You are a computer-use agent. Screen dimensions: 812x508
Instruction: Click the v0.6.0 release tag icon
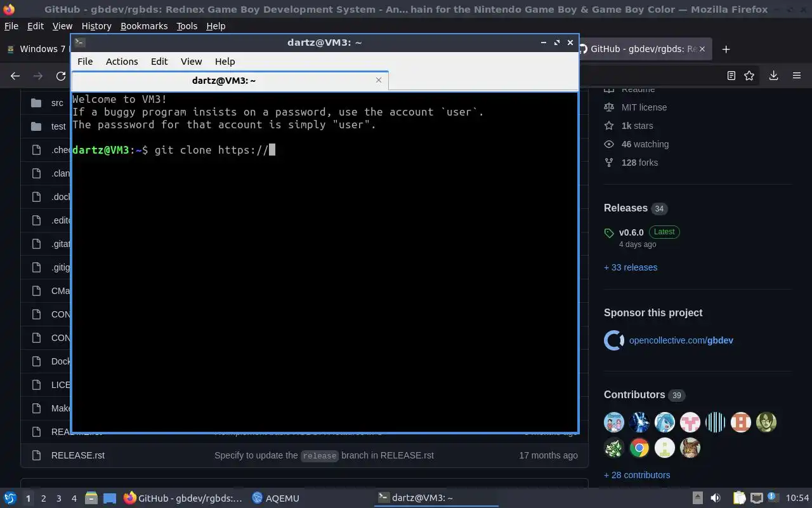[x=609, y=233]
